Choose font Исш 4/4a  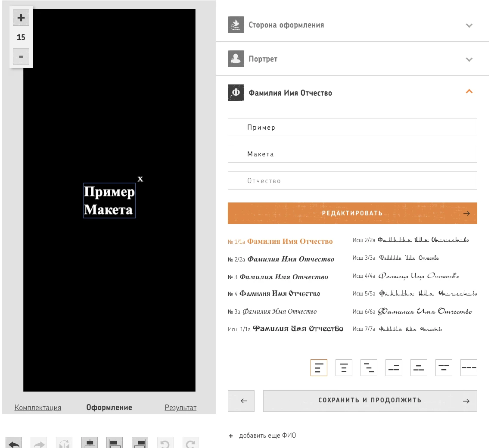(406, 276)
